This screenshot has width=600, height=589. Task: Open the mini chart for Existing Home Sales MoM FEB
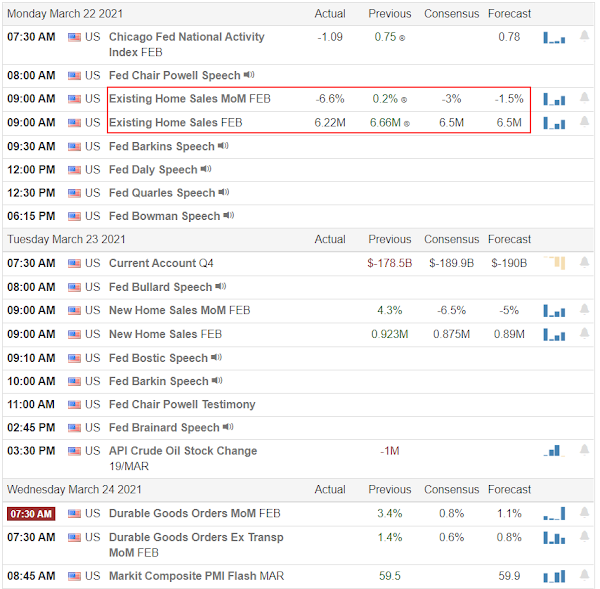coord(554,99)
